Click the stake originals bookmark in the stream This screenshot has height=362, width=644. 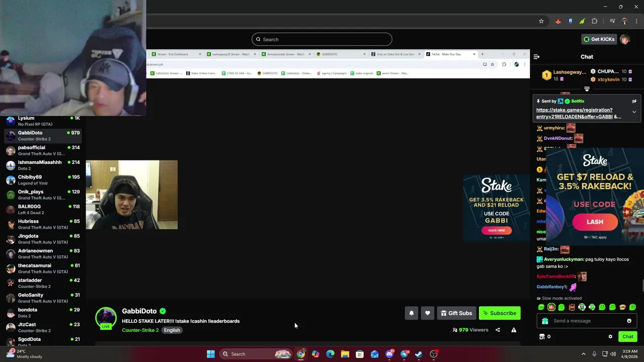[x=362, y=73]
